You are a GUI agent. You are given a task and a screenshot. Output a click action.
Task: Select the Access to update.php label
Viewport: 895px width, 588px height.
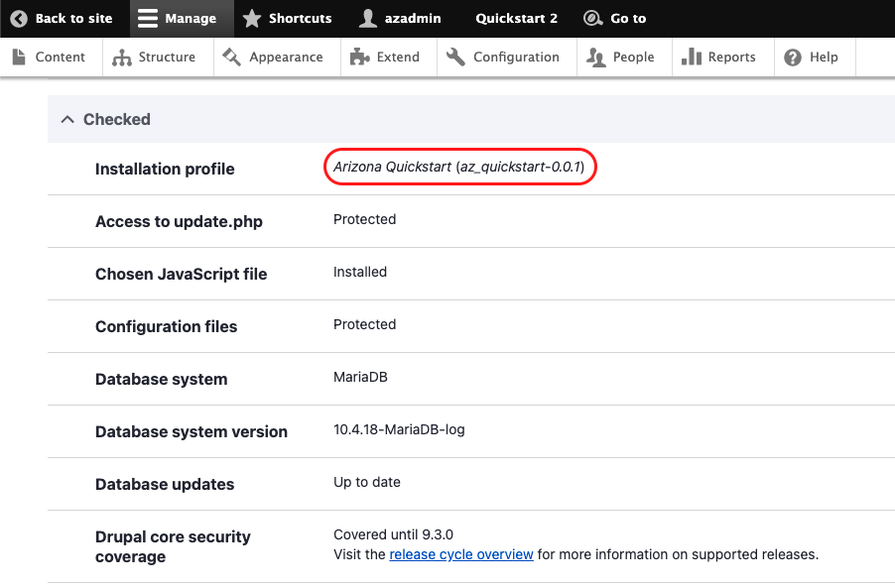point(179,221)
